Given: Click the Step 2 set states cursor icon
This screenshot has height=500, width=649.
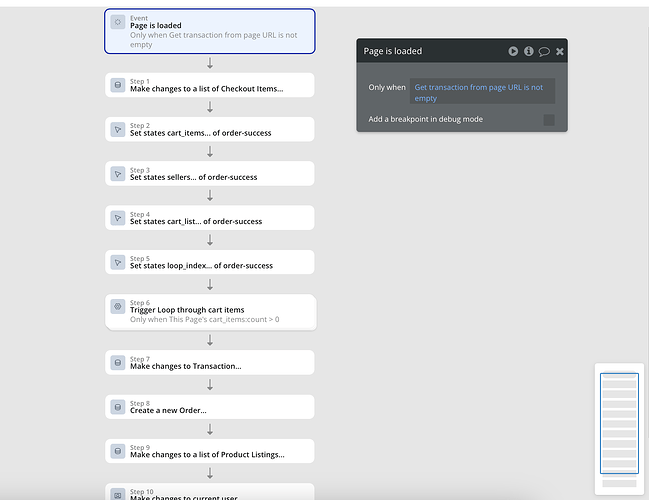Looking at the screenshot, I should pos(118,130).
